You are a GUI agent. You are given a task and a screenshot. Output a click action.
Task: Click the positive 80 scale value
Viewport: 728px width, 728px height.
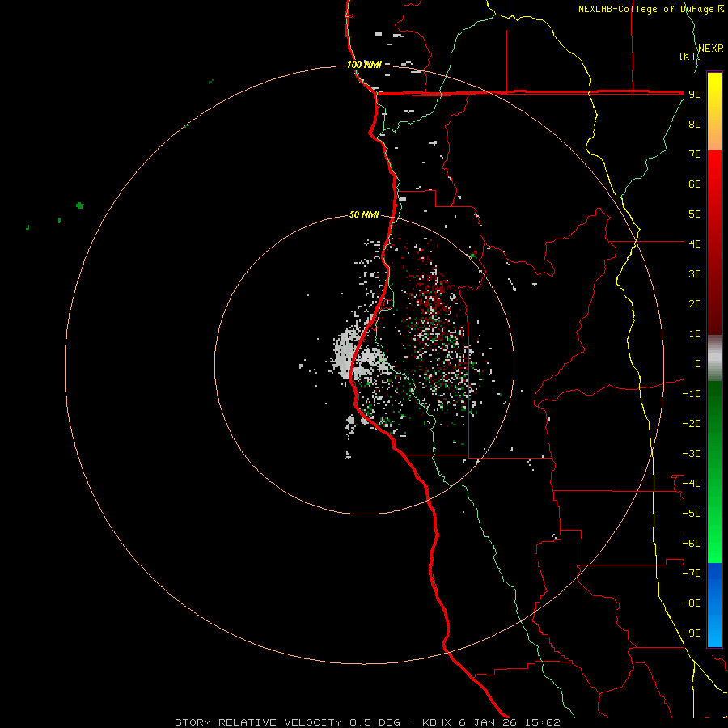point(695,125)
